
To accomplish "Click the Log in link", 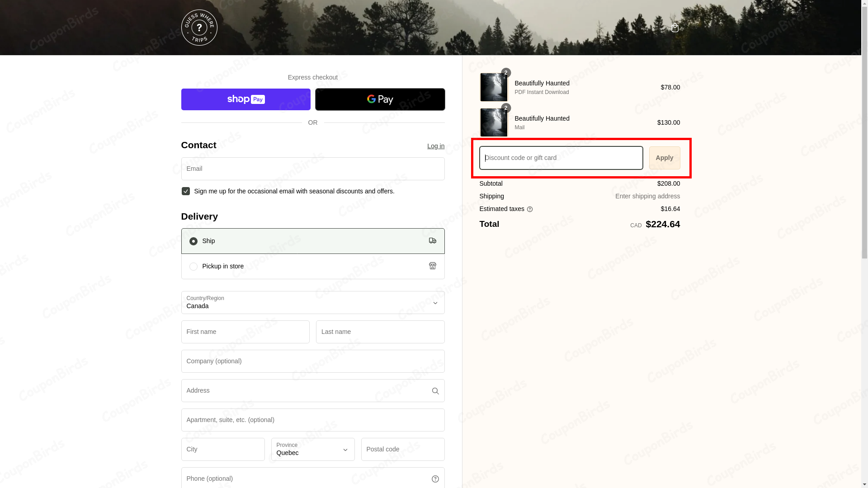I will click(x=435, y=146).
